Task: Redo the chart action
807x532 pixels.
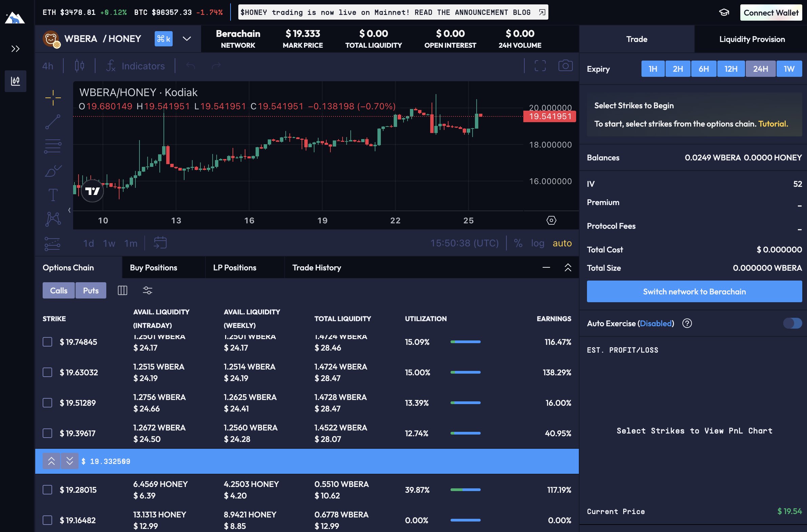Action: [x=216, y=65]
